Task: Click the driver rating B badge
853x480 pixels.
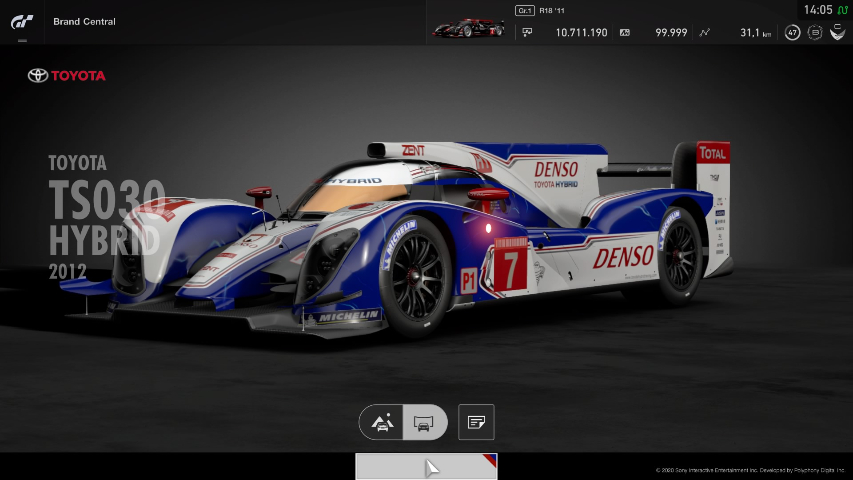Action: (815, 33)
